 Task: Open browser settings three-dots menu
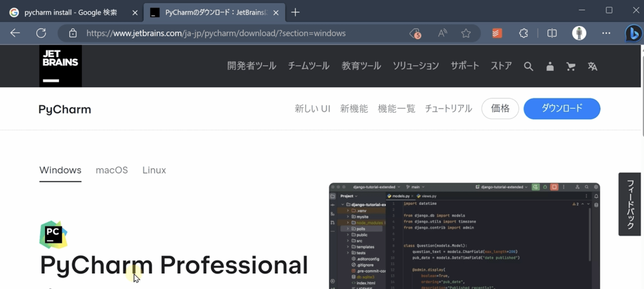tap(606, 33)
